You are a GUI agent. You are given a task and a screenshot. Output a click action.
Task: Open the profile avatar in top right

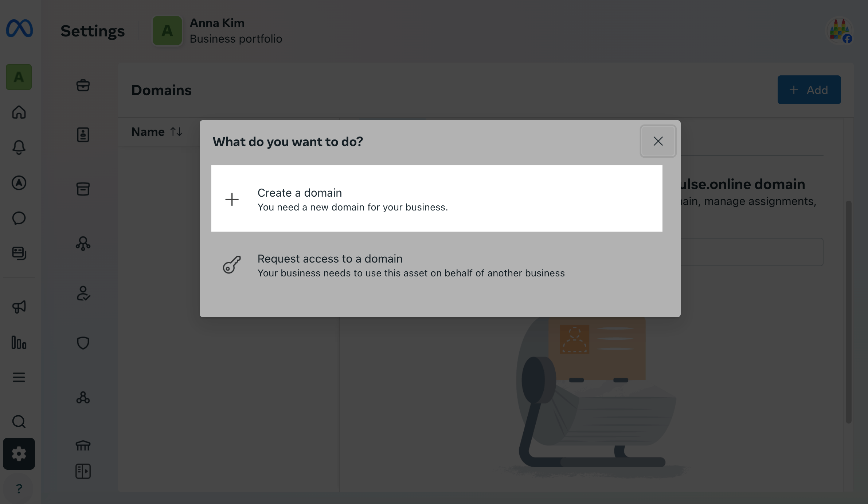[x=840, y=31]
